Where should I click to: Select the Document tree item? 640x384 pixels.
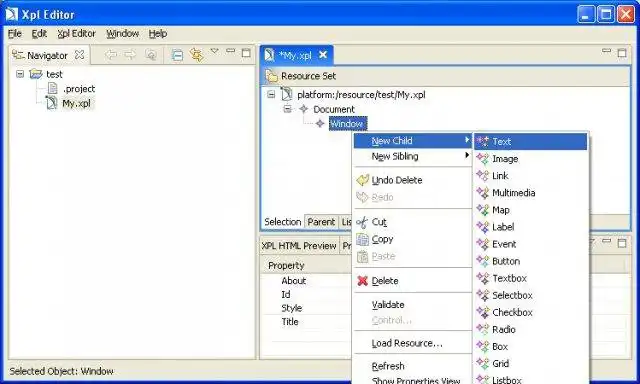tap(334, 109)
